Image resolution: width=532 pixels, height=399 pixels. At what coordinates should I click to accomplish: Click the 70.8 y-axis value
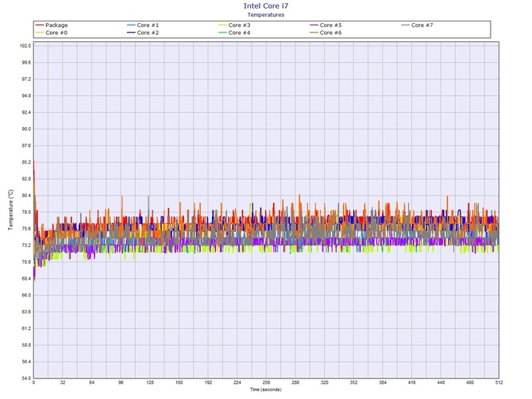26,262
